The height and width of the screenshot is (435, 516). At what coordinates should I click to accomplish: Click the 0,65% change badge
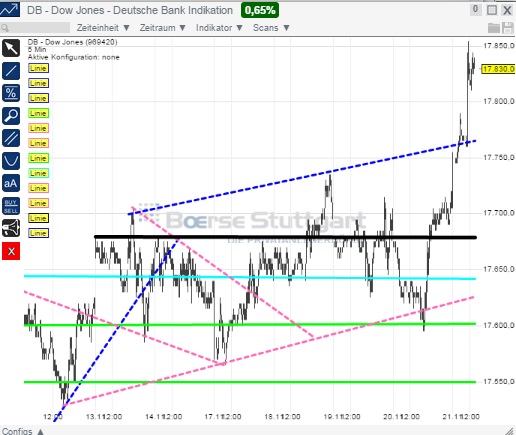pyautogui.click(x=260, y=10)
